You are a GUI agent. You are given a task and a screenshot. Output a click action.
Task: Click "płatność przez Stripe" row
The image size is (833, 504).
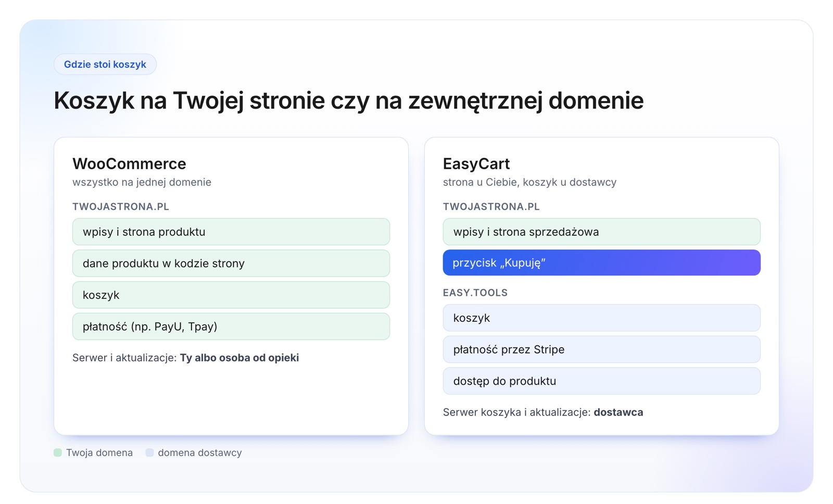click(601, 349)
